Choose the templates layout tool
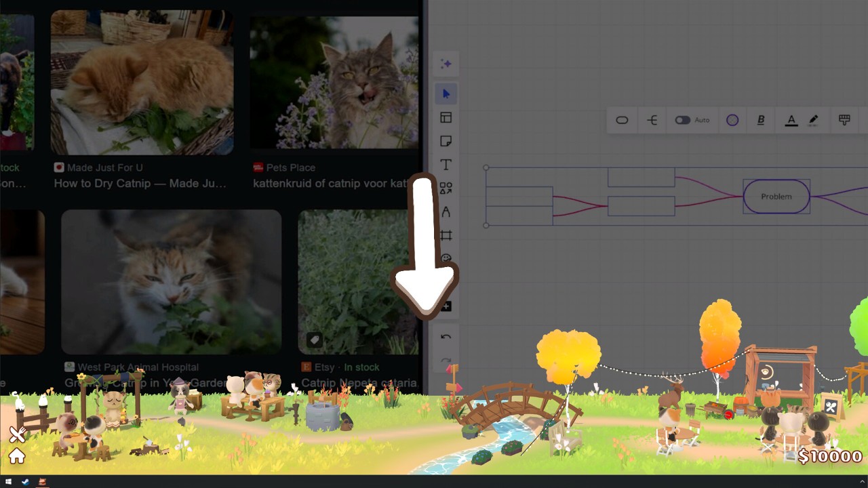This screenshot has width=868, height=488. point(446,117)
